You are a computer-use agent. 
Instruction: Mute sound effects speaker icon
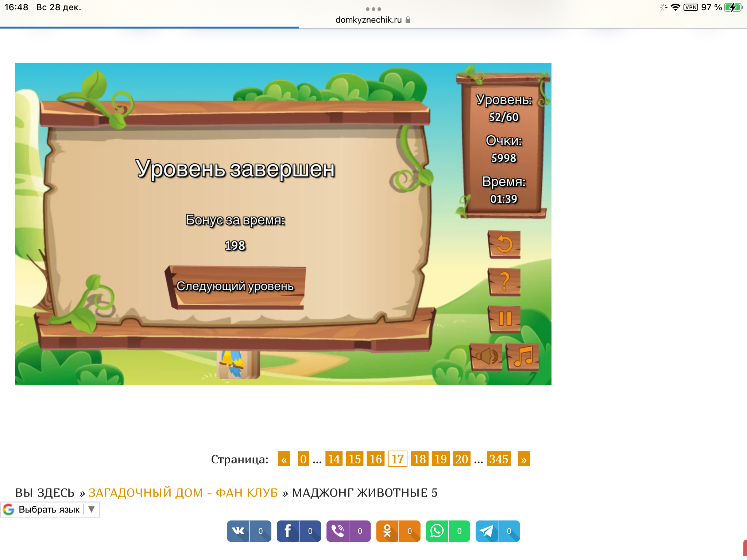pyautogui.click(x=487, y=357)
